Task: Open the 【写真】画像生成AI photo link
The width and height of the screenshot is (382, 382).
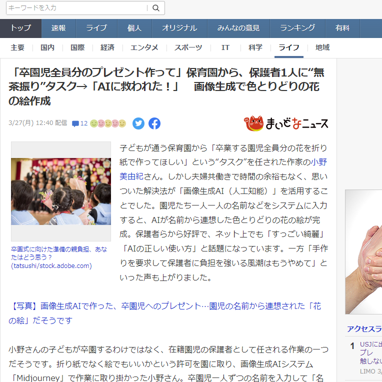Action: tap(165, 313)
